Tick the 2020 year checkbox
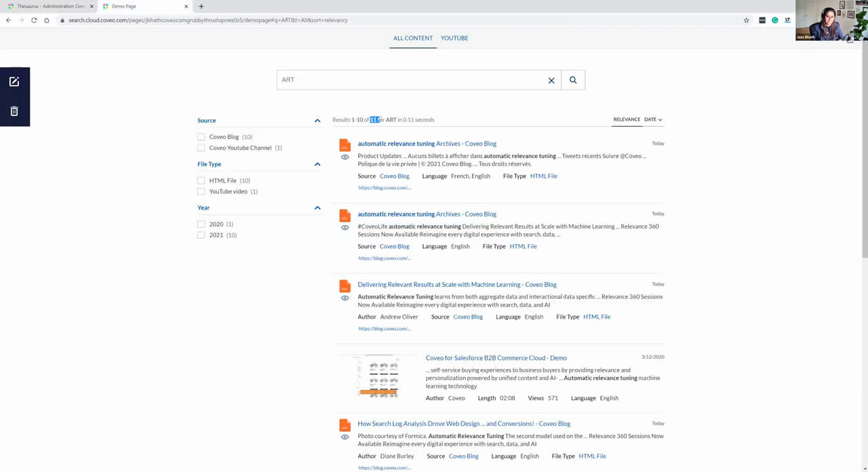Screen dimensions: 868x472 pos(201,224)
